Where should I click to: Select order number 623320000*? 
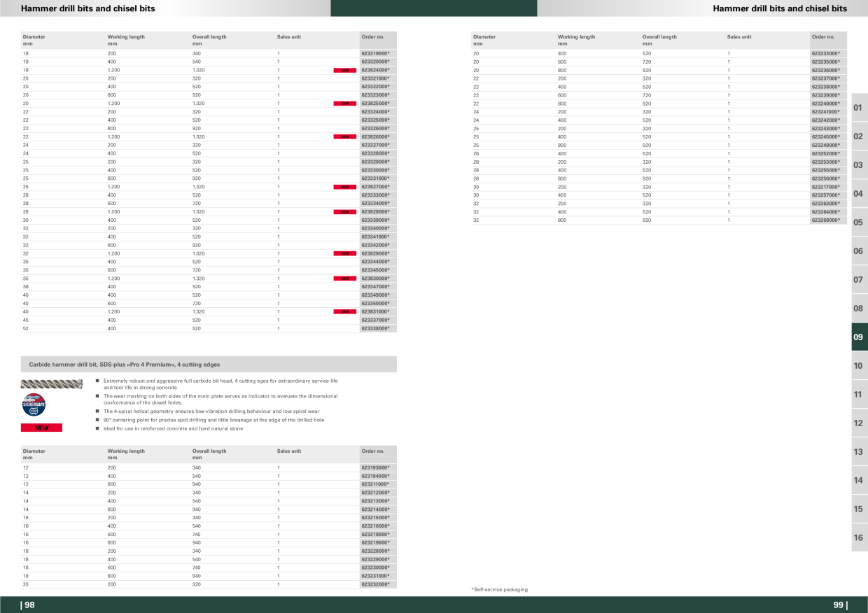[375, 62]
